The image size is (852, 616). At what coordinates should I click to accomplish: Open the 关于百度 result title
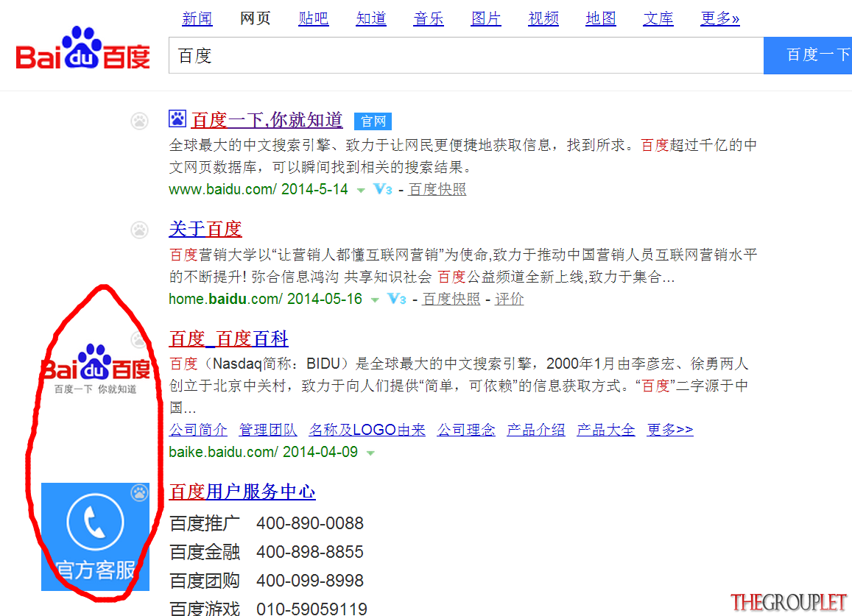point(205,229)
